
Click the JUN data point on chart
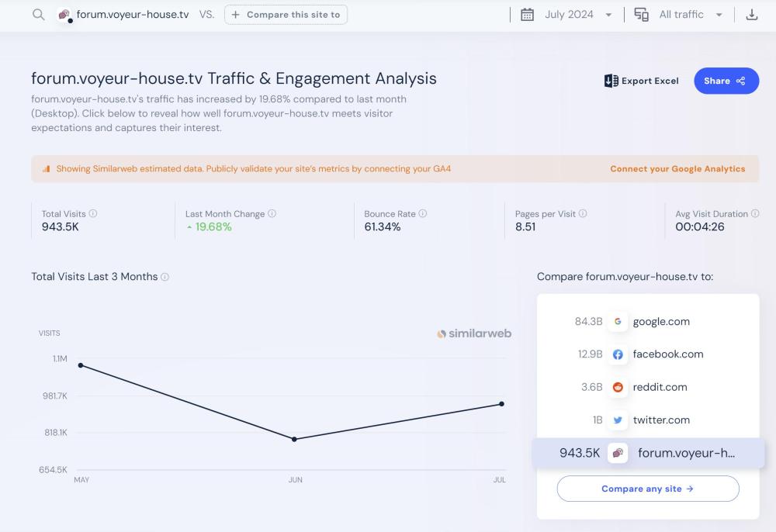(294, 439)
